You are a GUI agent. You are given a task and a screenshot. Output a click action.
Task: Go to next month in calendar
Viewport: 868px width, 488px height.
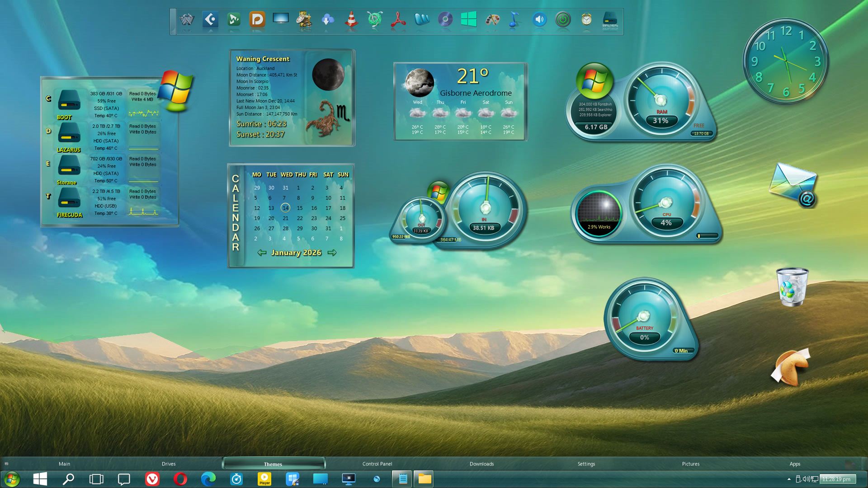(332, 253)
